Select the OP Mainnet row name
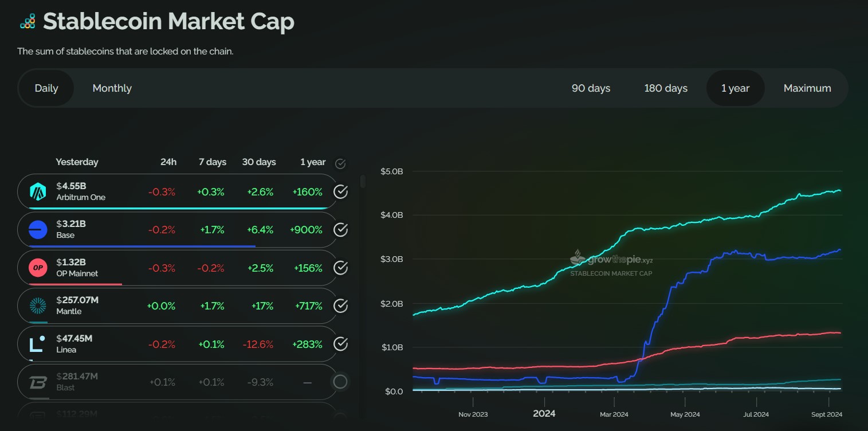The image size is (868, 431). [x=77, y=273]
